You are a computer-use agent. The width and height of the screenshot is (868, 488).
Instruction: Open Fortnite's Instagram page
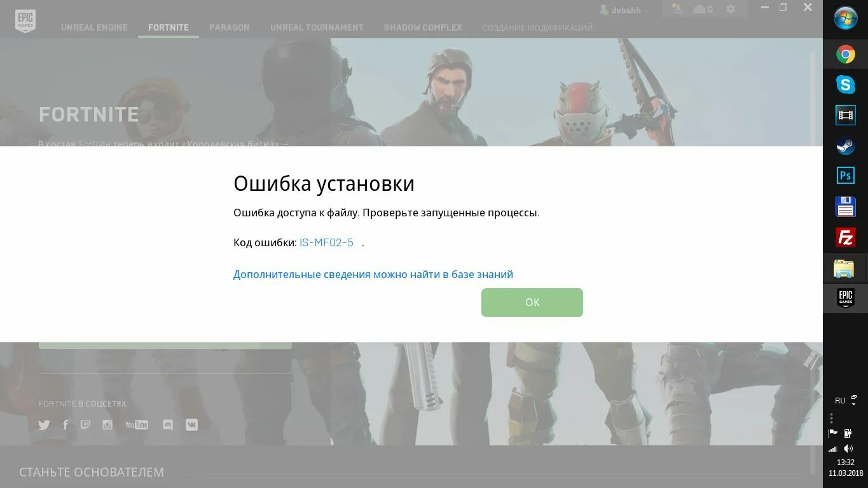[x=107, y=424]
